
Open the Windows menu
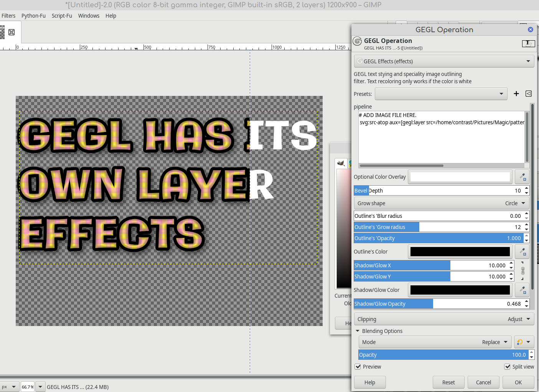coord(89,16)
